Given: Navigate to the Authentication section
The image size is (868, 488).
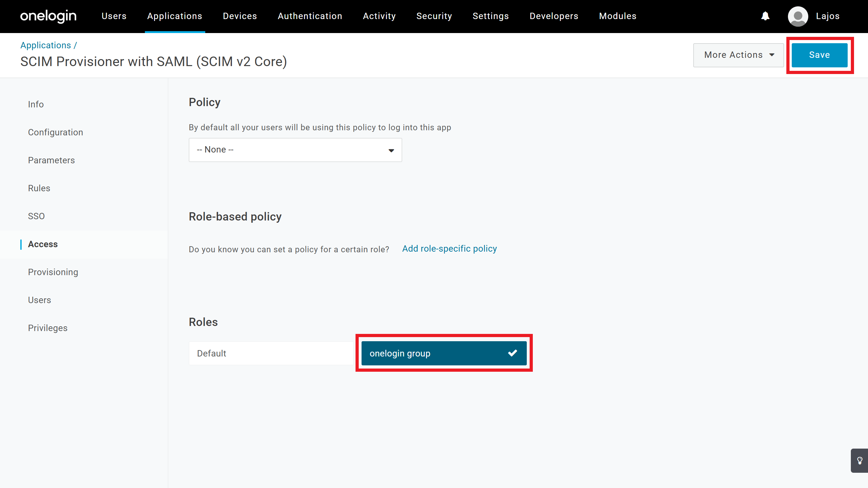Looking at the screenshot, I should click(310, 16).
